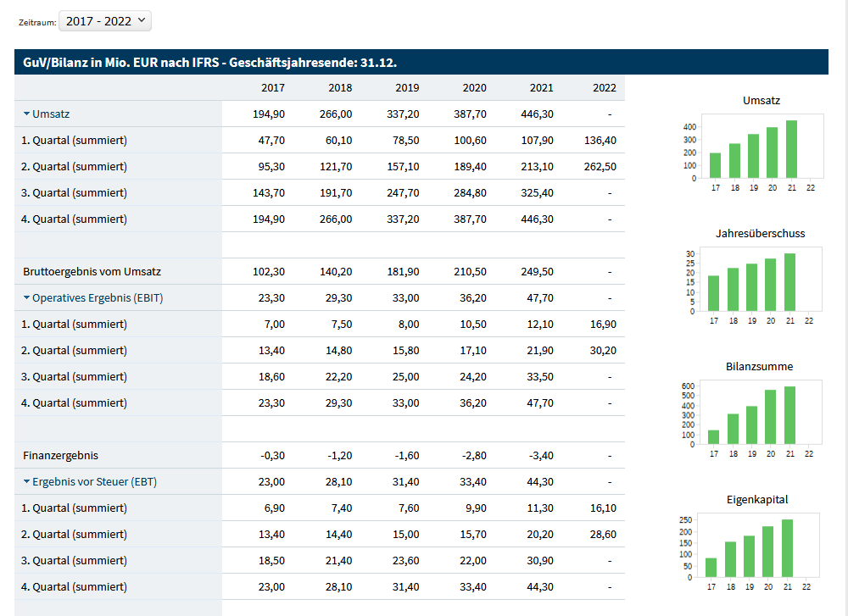Collapse the Umsatz row arrow
This screenshot has width=848, height=616.
click(26, 114)
